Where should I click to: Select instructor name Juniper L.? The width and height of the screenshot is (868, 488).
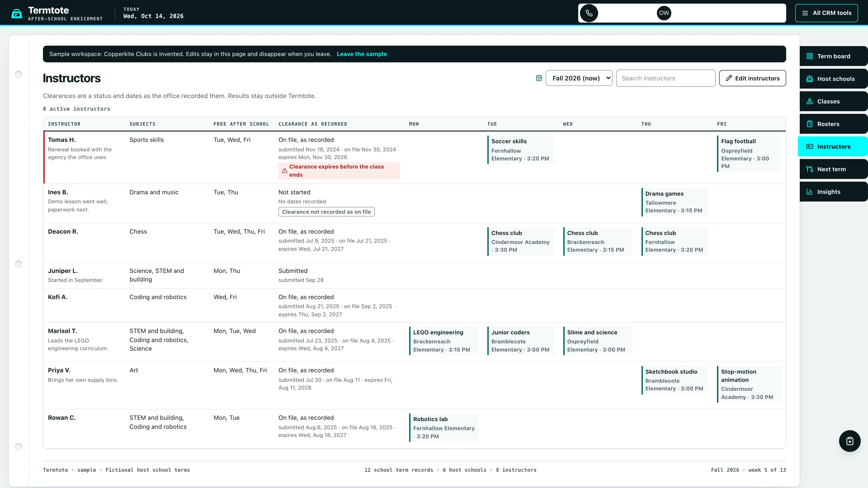(63, 271)
